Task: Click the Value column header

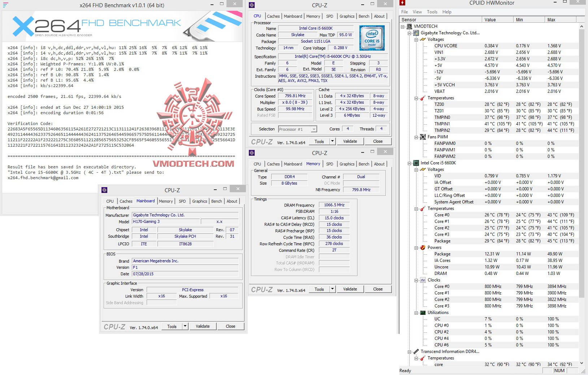Action: [498, 20]
